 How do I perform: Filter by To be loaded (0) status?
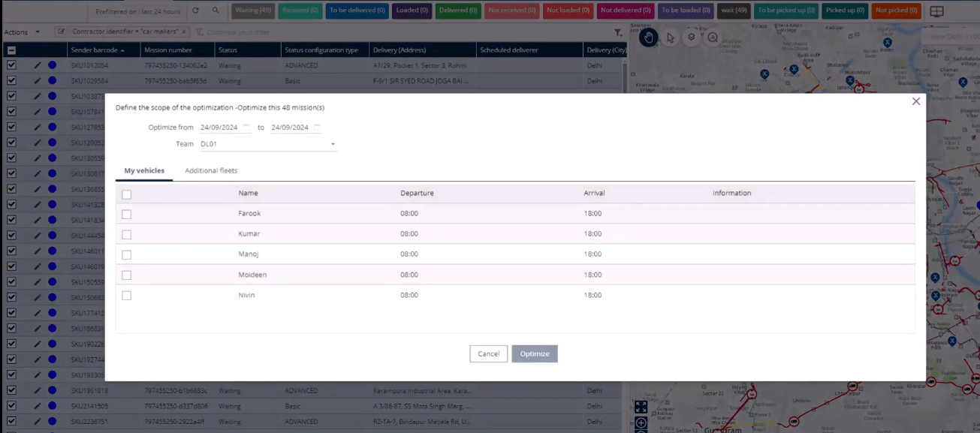pos(685,11)
